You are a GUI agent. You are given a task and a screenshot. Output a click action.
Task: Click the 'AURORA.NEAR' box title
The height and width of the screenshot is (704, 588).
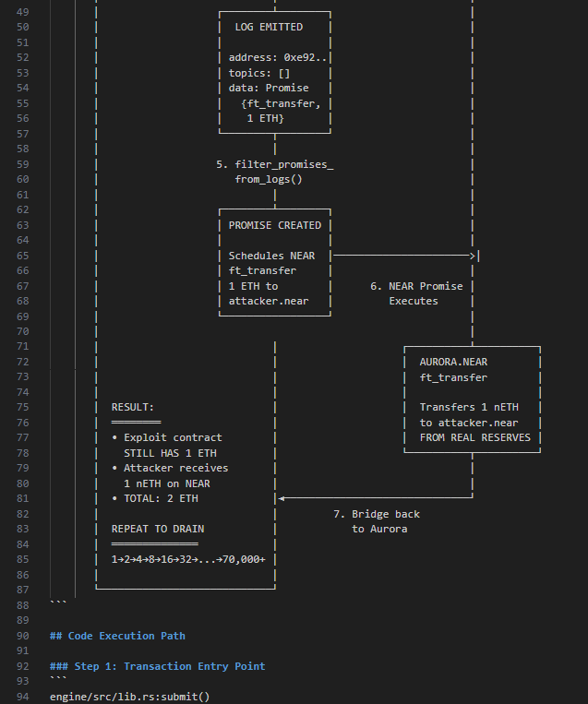click(x=453, y=362)
